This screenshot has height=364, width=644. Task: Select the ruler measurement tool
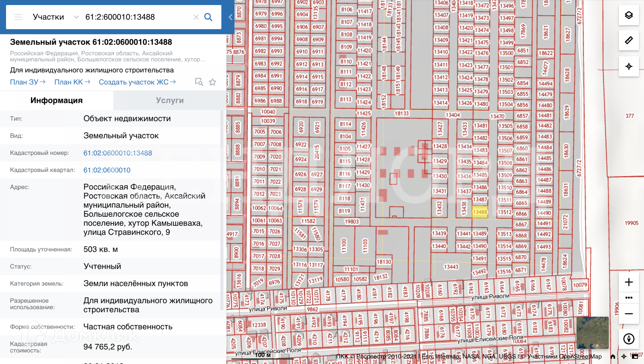(x=629, y=41)
